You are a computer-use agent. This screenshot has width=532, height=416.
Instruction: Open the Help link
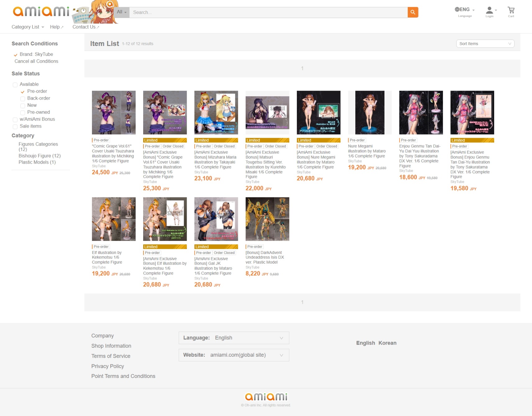point(57,27)
